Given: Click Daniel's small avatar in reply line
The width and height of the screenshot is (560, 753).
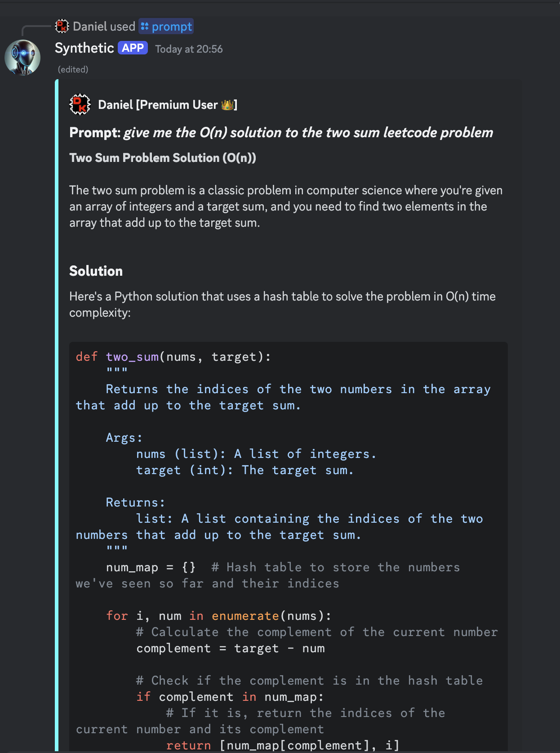Looking at the screenshot, I should click(x=62, y=27).
